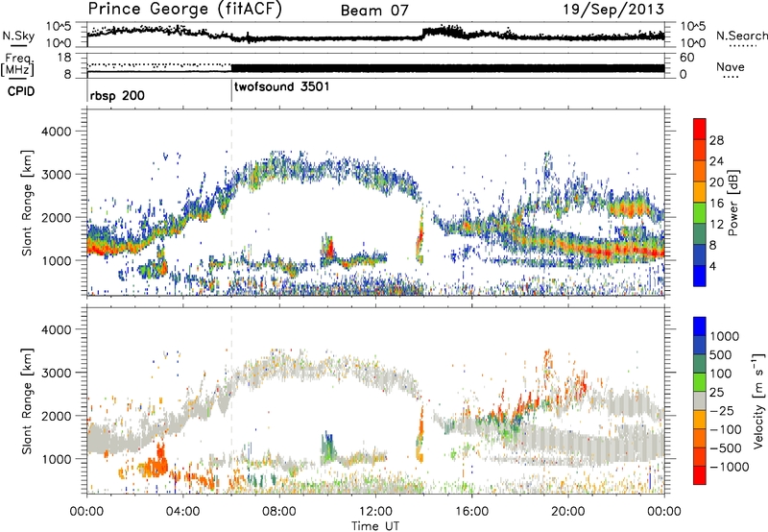Click the 'CPID' row label
Viewport: 768px width, 532px height.
(x=21, y=91)
